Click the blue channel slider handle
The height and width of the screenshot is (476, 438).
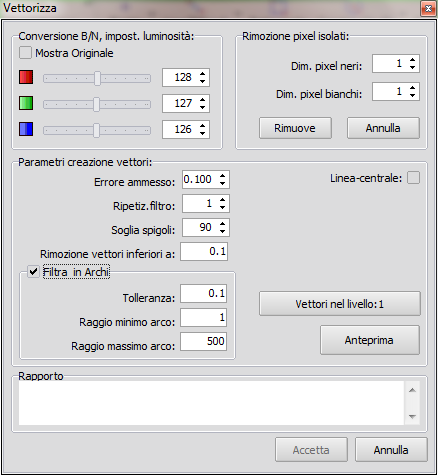96,130
